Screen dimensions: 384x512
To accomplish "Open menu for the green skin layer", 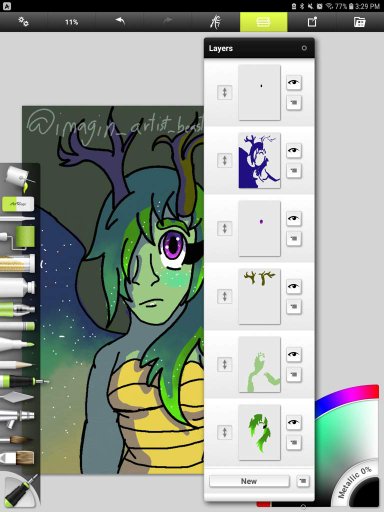I will pos(294,374).
